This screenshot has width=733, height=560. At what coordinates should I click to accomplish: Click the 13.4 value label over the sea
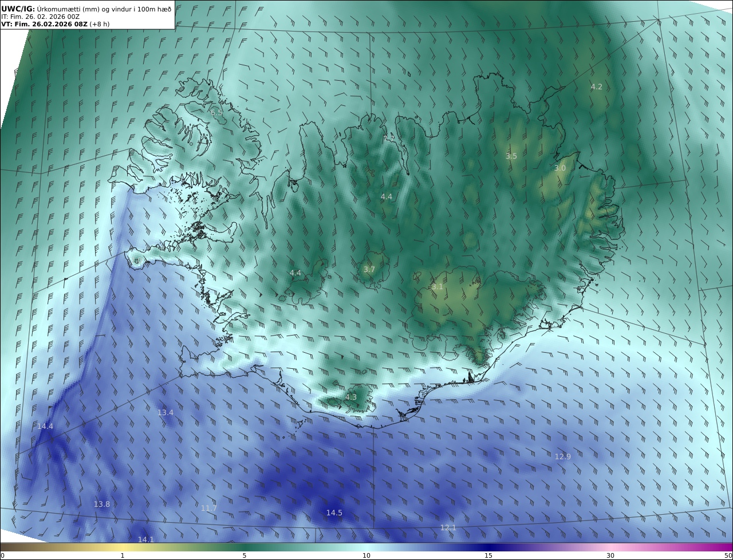click(x=165, y=412)
